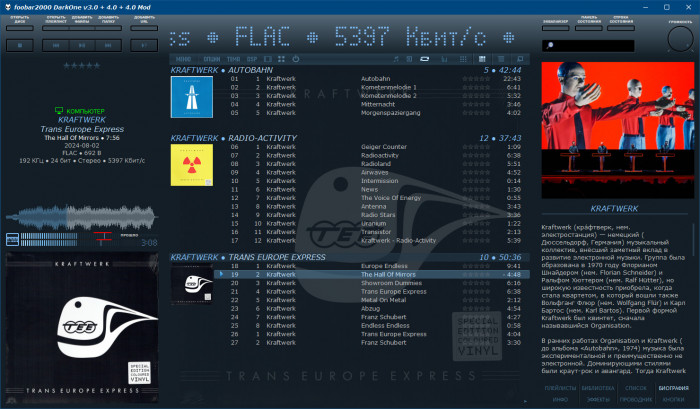Screen dimensions: 700x409
Task: Click the visualizer mode icon left of spectrum
Action: click(x=12, y=239)
